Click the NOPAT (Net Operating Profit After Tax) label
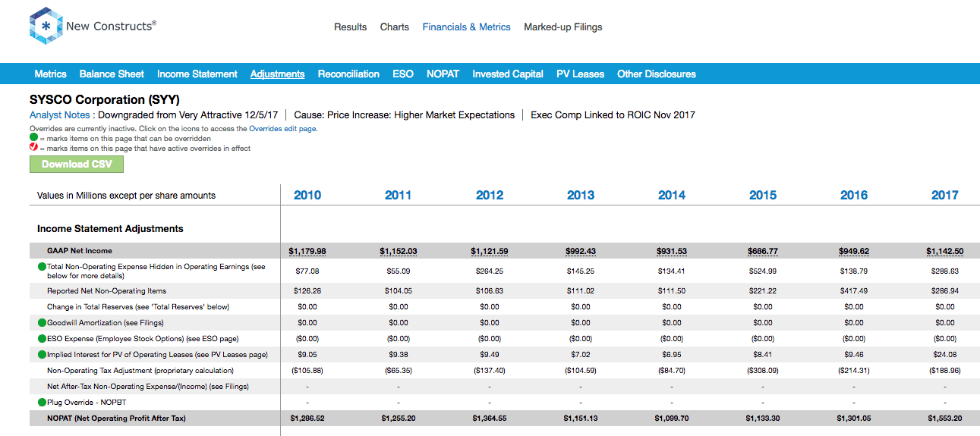The height and width of the screenshot is (436, 980). point(116,419)
